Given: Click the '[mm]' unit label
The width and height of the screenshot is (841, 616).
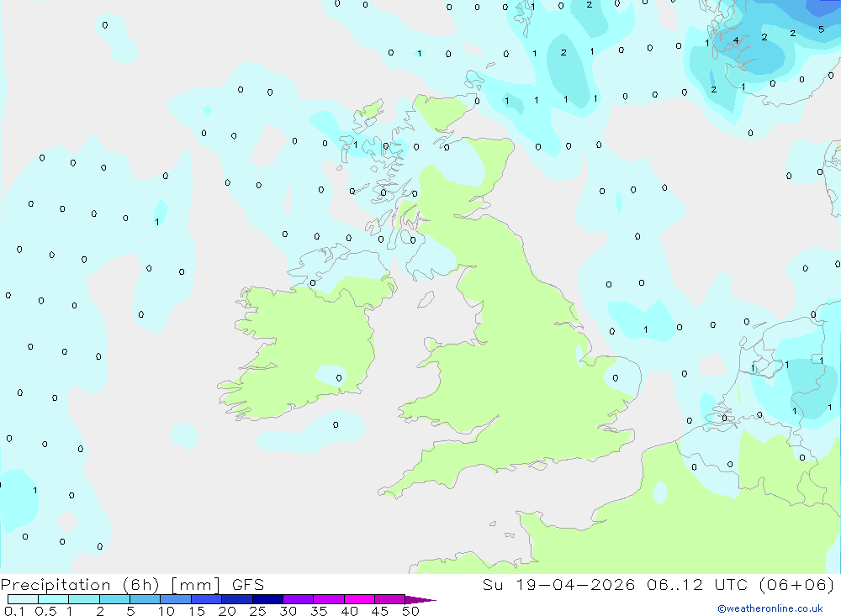Looking at the screenshot, I should click(x=195, y=585).
